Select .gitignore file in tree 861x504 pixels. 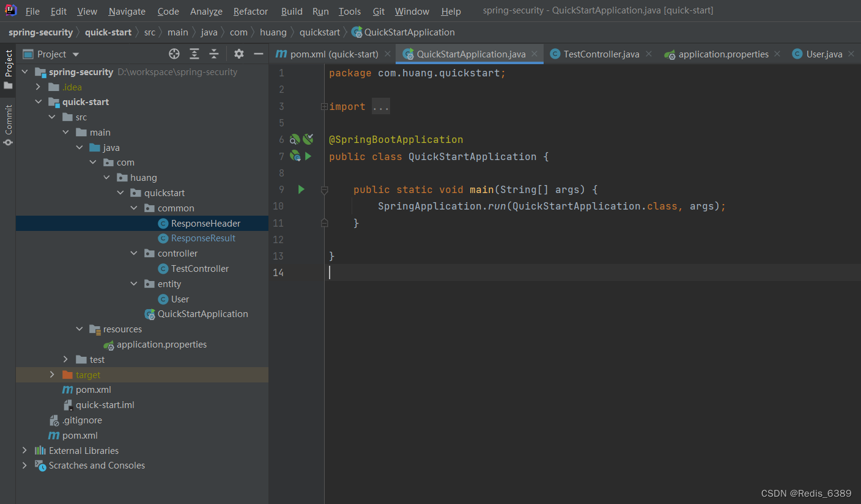click(82, 420)
